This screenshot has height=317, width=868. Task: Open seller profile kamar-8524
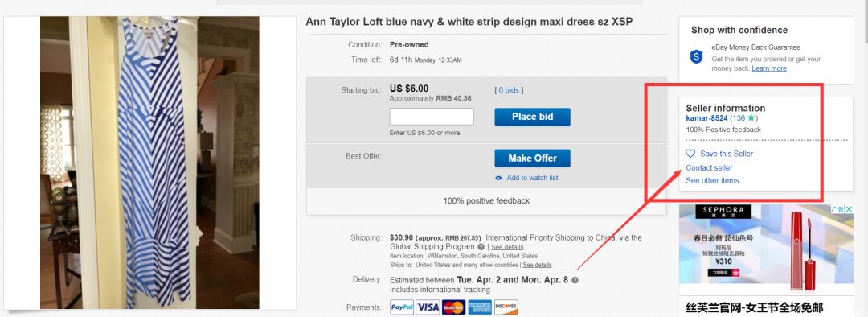click(707, 118)
